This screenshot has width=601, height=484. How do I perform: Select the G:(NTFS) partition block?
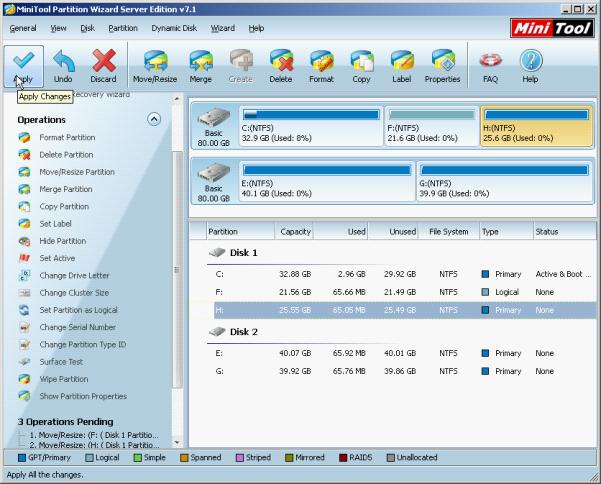pyautogui.click(x=504, y=181)
